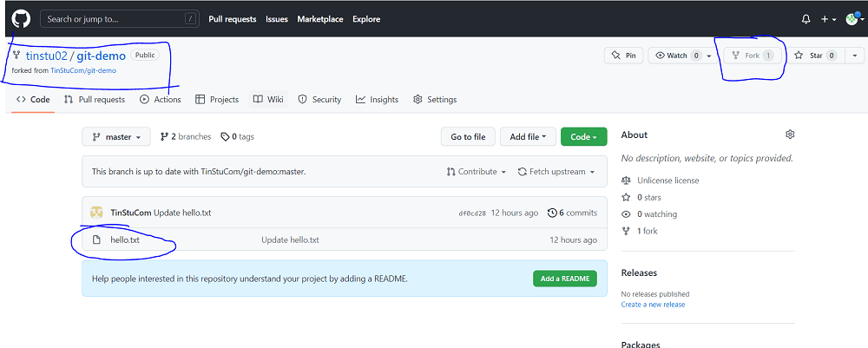The width and height of the screenshot is (868, 348).
Task: Open Issues in top navigation
Action: [x=277, y=19]
